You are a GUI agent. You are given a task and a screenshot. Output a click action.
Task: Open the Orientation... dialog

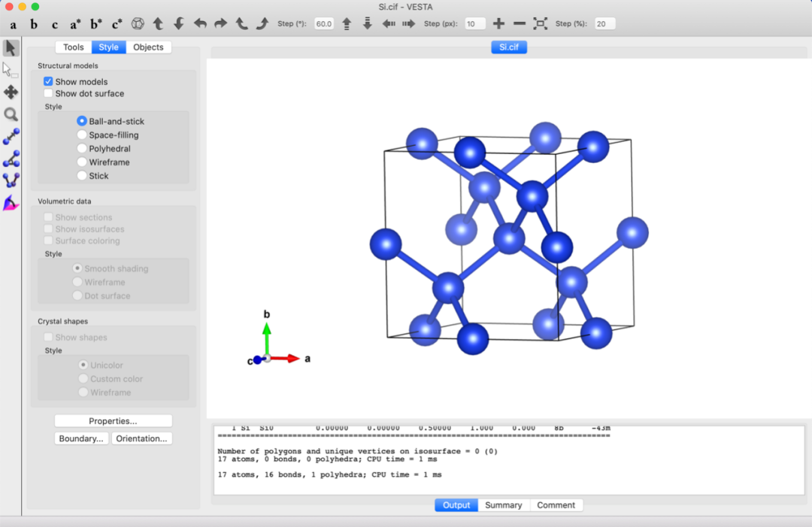[x=141, y=438]
